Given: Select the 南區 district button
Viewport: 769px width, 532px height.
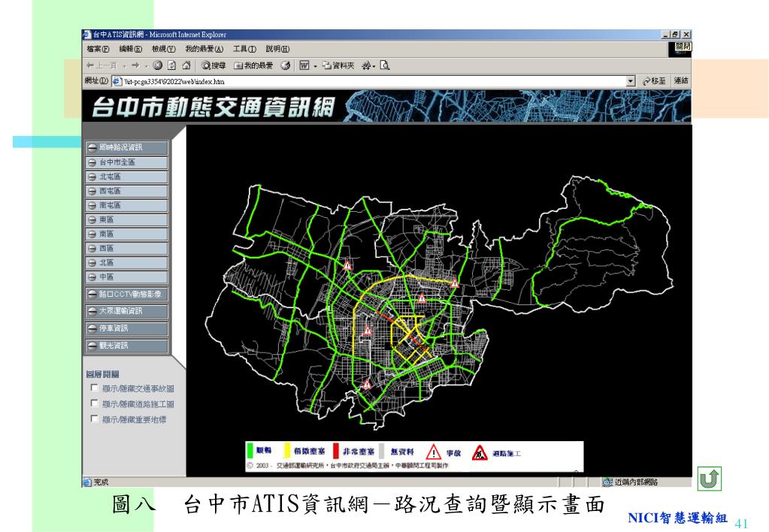Looking at the screenshot, I should coord(126,234).
